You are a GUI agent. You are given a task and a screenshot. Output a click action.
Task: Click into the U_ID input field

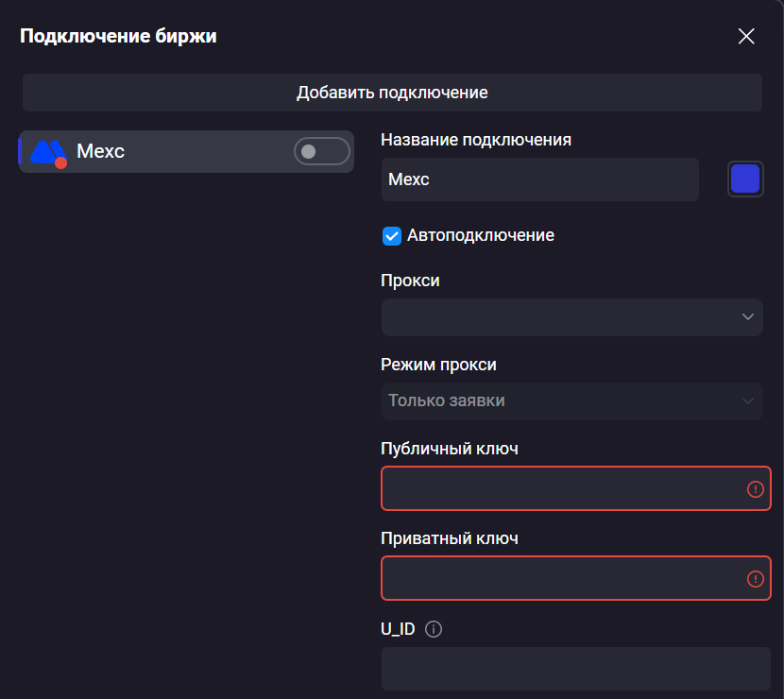tap(575, 669)
